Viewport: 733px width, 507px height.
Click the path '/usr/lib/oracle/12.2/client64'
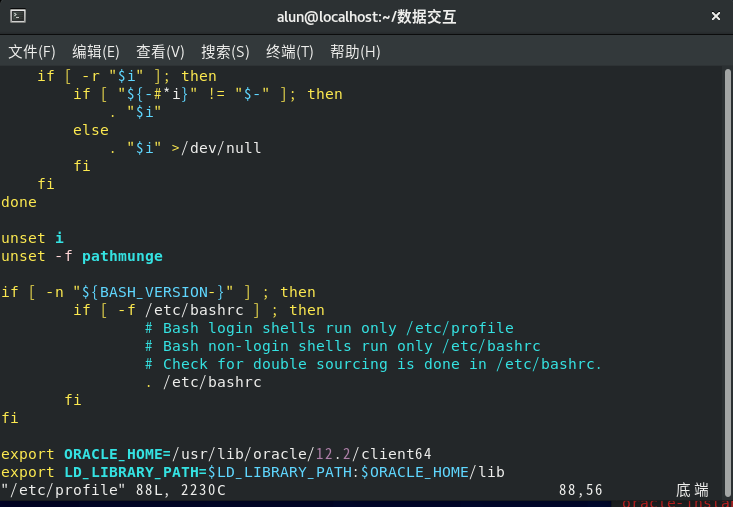(302, 454)
